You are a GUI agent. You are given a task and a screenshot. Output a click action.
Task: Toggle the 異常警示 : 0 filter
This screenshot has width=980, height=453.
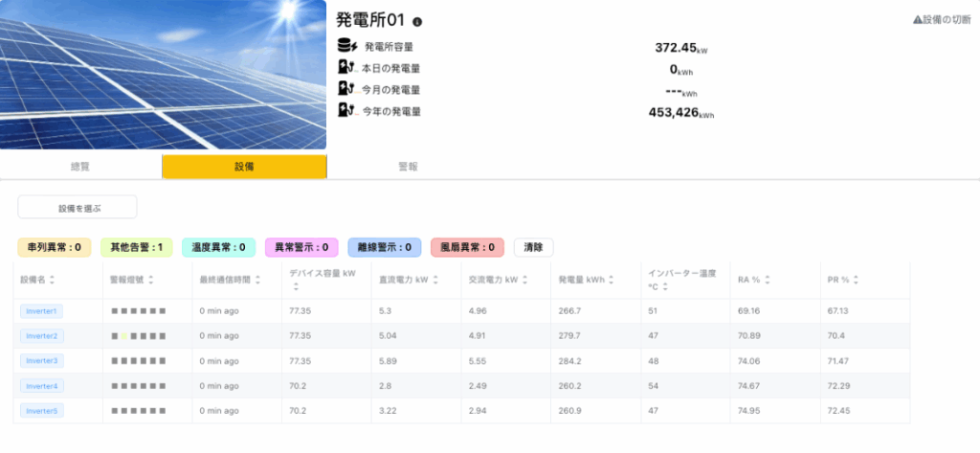[301, 247]
